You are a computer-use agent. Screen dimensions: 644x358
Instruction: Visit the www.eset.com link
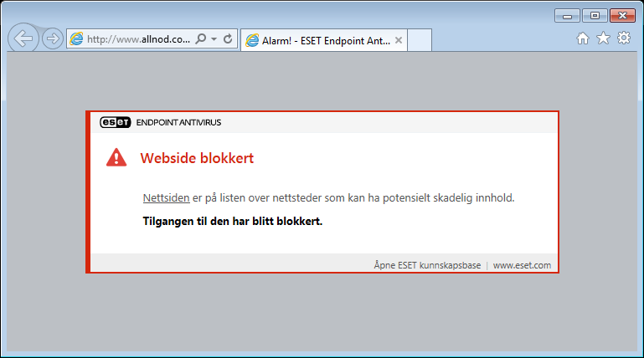click(x=522, y=265)
